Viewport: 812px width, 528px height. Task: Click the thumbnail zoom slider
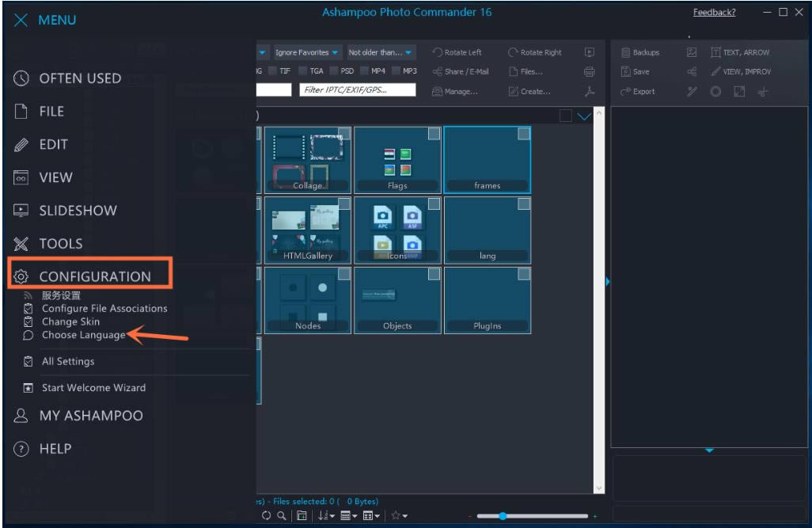pyautogui.click(x=533, y=516)
